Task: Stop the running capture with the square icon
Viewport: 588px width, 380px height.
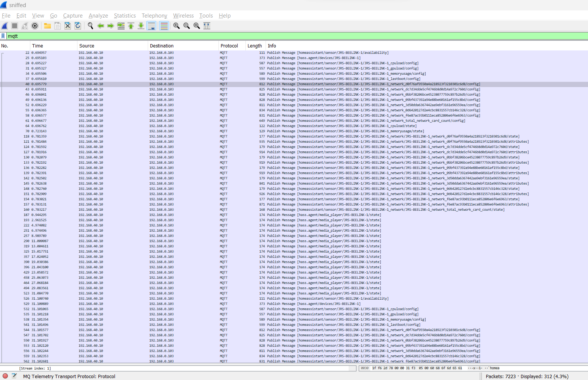Action: 15,26
